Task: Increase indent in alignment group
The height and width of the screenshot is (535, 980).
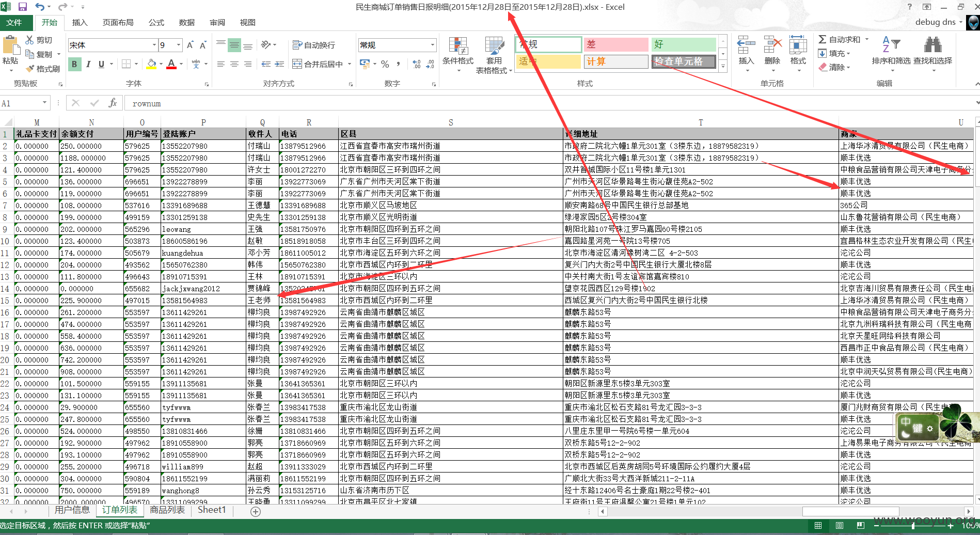Action: (279, 64)
